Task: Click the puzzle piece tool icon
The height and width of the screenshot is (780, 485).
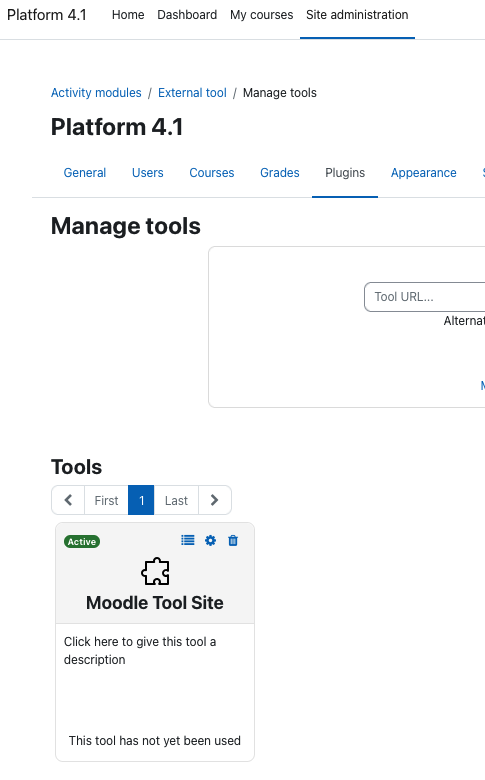Action: coord(155,571)
